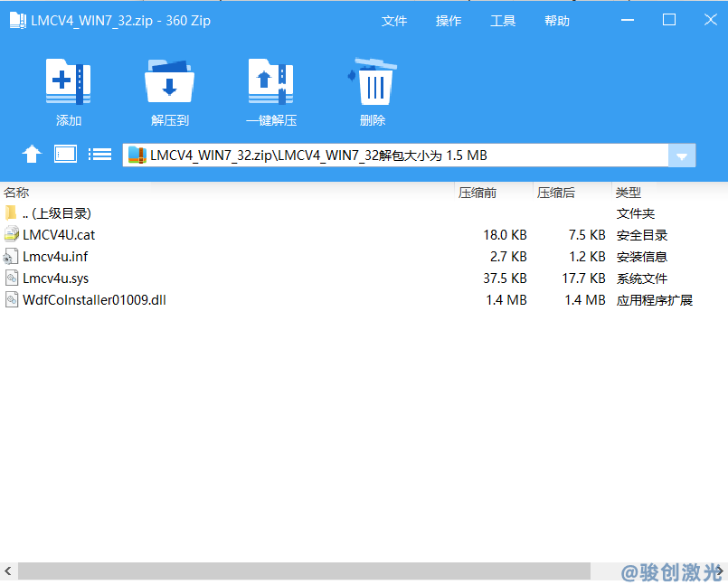Open the 操作 menu
Image resolution: width=728 pixels, height=585 pixels.
click(x=449, y=21)
